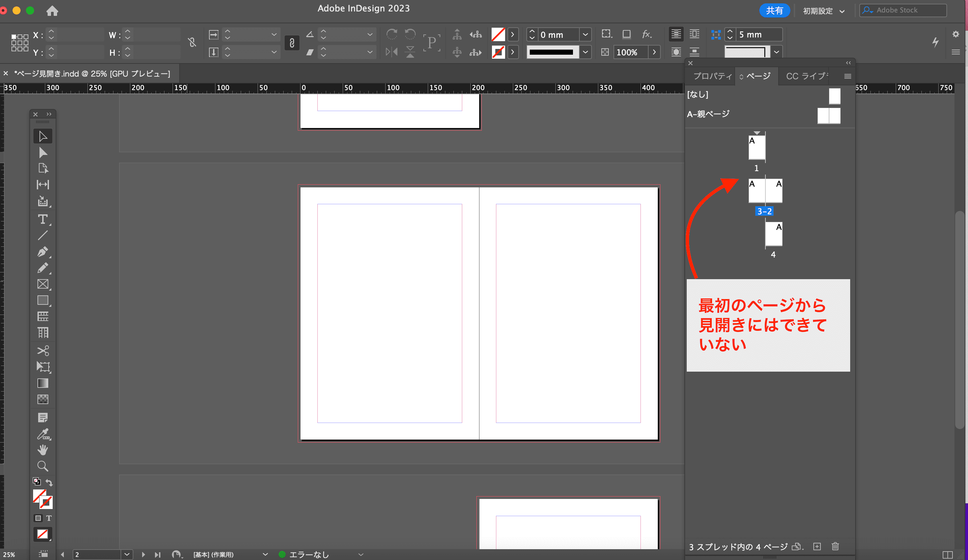The height and width of the screenshot is (560, 968).
Task: Select the vertical grid tool
Action: 43,332
